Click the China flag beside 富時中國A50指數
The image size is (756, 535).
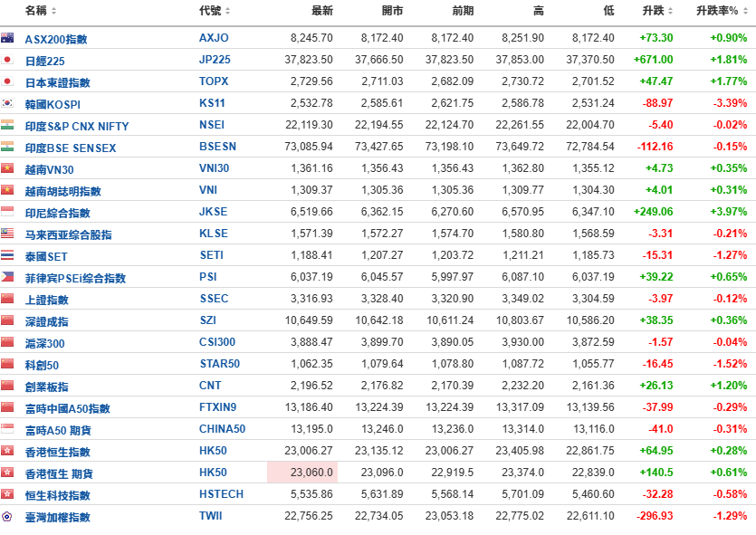click(6, 406)
